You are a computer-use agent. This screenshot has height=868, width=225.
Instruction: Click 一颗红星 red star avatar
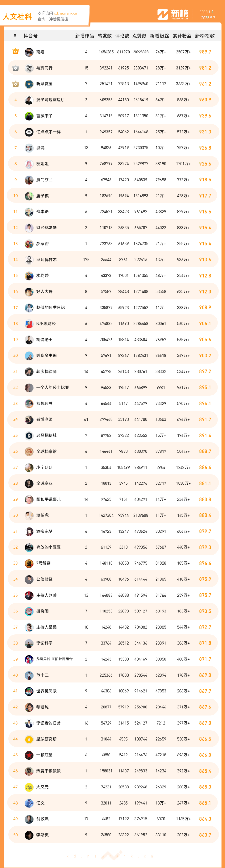(x=29, y=755)
